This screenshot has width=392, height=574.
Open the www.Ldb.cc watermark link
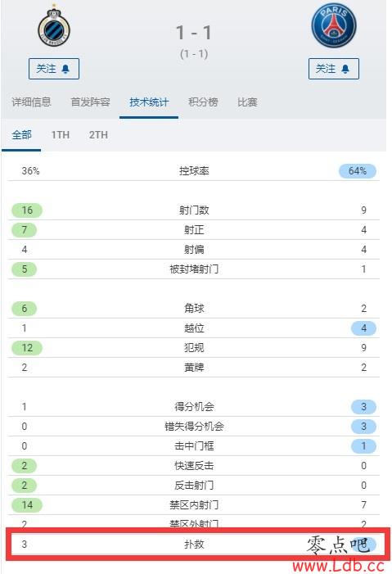coord(339,567)
